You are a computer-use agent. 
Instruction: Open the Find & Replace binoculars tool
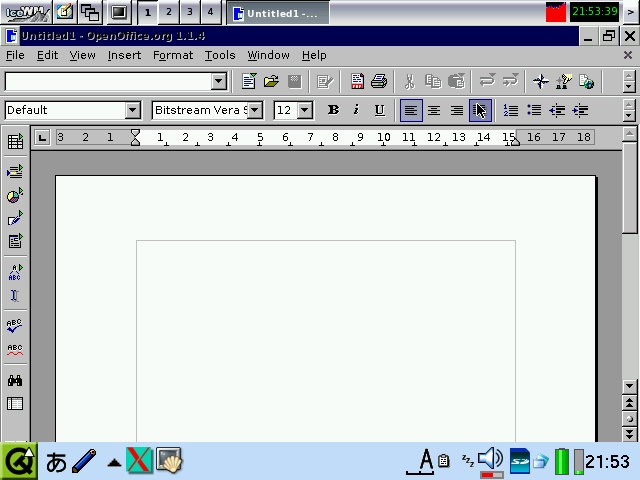point(15,381)
